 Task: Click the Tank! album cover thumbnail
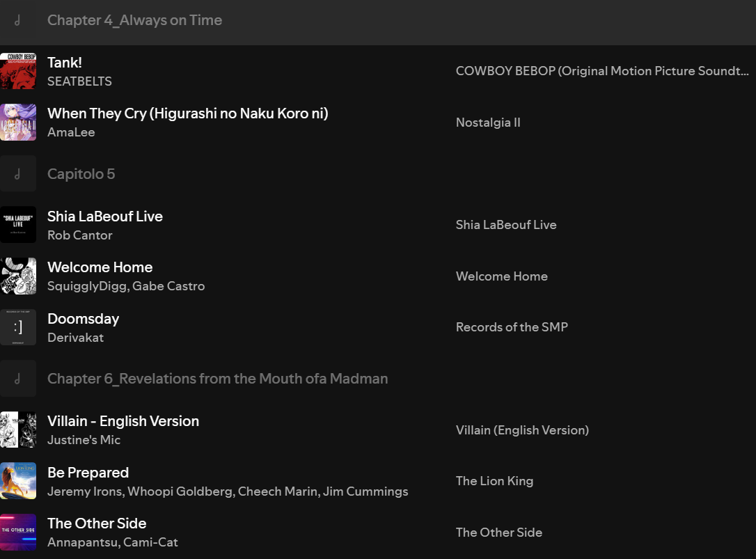tap(18, 71)
